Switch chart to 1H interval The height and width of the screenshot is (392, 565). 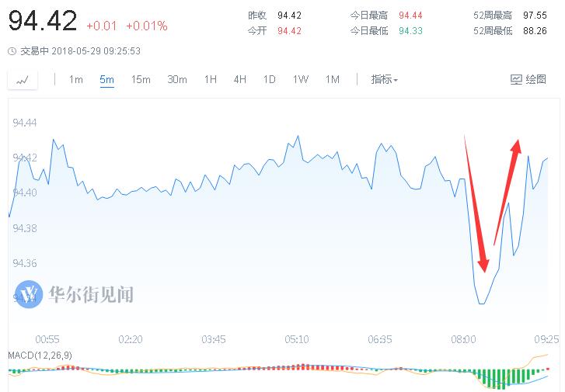click(211, 79)
